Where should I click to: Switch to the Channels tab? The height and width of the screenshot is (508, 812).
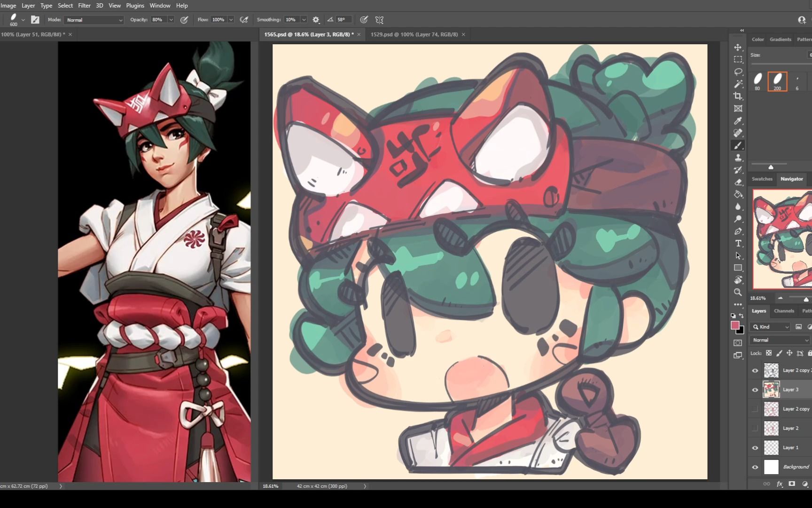tap(784, 311)
